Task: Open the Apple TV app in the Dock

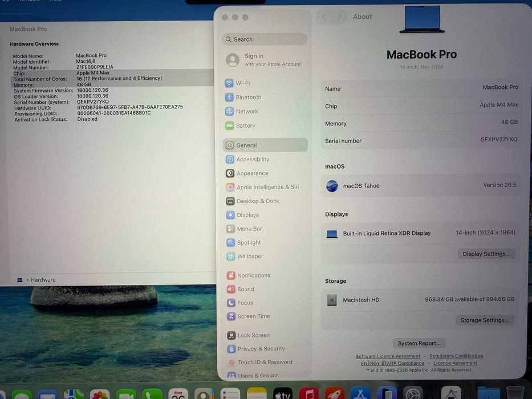Action: (x=283, y=393)
